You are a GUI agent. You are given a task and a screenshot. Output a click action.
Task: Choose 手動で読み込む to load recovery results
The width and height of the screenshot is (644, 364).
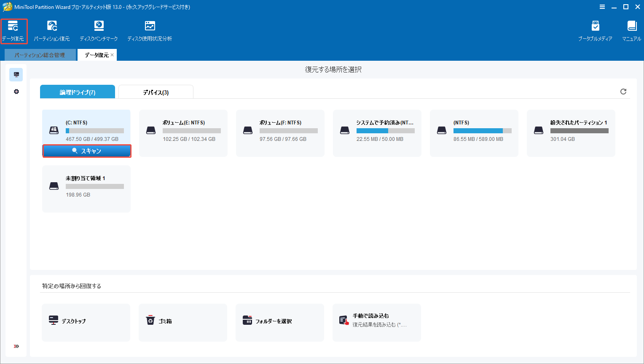point(376,322)
